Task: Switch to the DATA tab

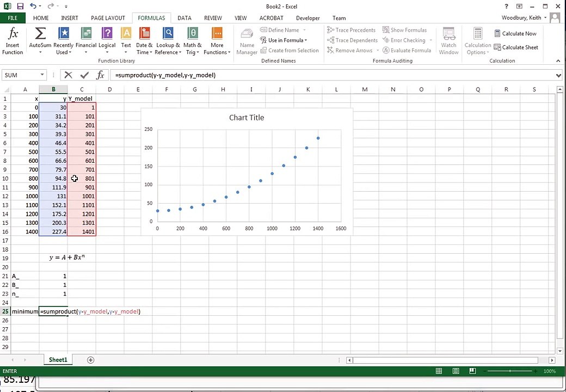Action: [x=184, y=17]
